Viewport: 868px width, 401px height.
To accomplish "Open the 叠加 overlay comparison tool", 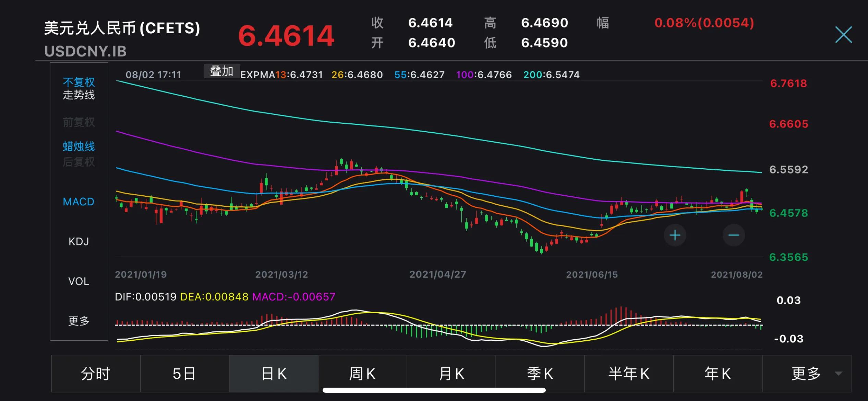I will (221, 71).
